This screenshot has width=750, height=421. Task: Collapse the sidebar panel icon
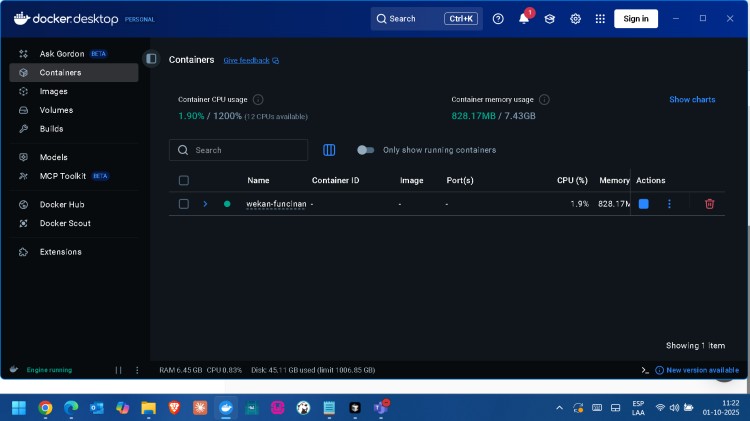[x=151, y=59]
